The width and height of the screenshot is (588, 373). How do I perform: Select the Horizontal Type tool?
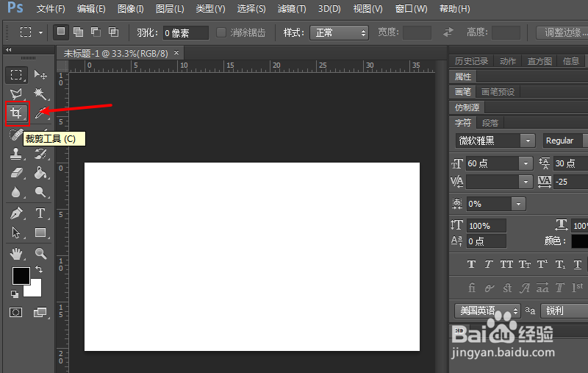[x=40, y=213]
